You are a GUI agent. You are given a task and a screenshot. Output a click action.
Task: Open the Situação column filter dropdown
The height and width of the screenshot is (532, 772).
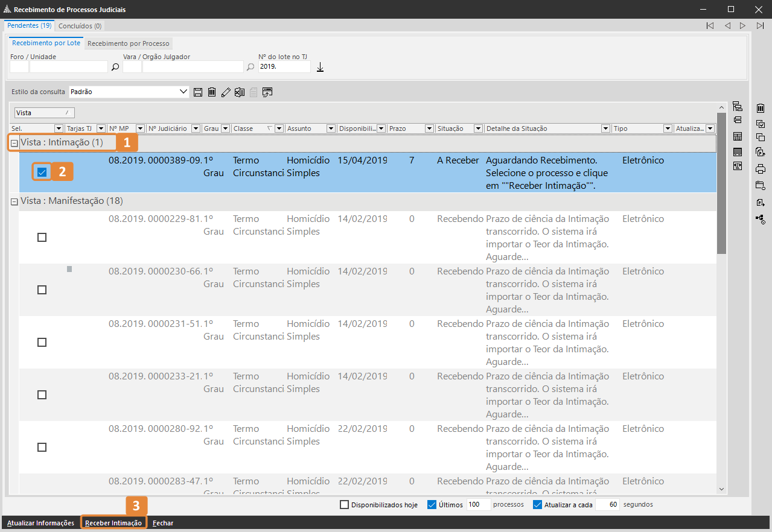(478, 128)
